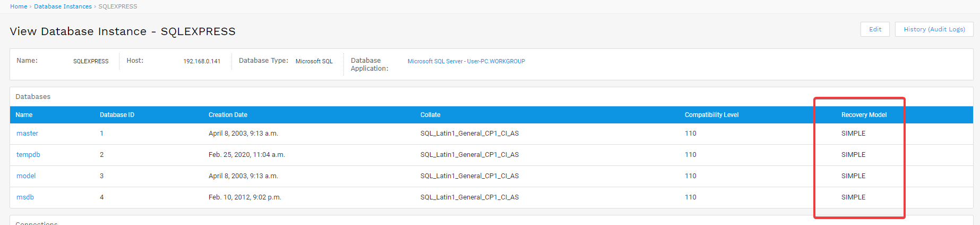Click master row's SIMPLE recovery model
This screenshot has width=980, height=225.
[x=853, y=134]
